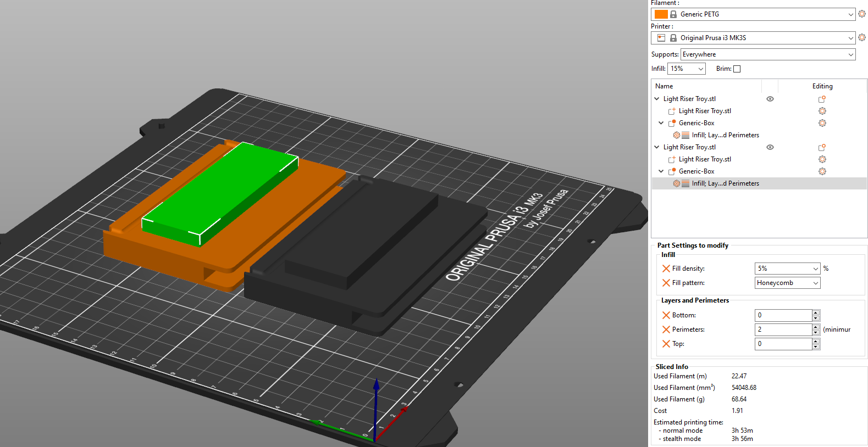
Task: Open printer settings gear next to Prusa i3 MK3S
Action: 862,37
